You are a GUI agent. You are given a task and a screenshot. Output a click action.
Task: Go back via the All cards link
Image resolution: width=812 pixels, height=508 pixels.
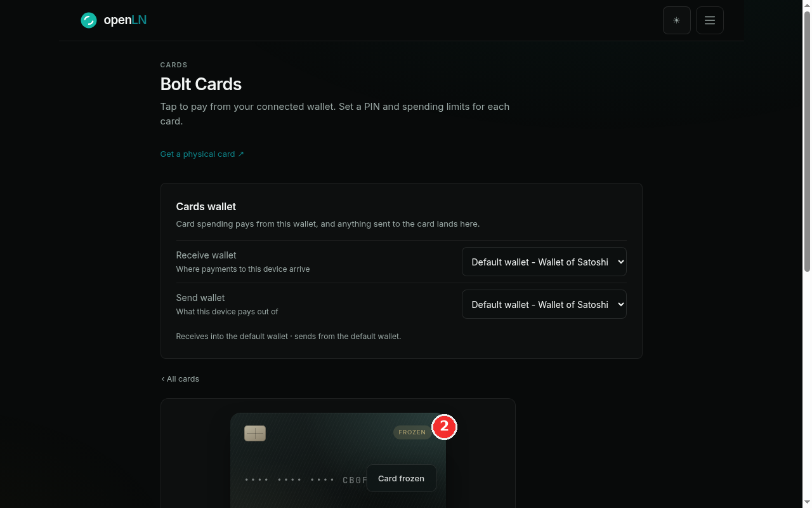pyautogui.click(x=180, y=379)
